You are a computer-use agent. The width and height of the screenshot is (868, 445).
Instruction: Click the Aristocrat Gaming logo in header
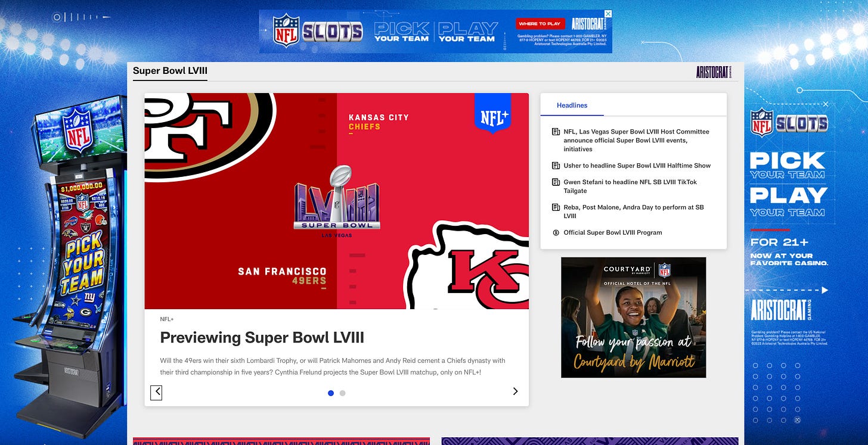click(x=714, y=72)
